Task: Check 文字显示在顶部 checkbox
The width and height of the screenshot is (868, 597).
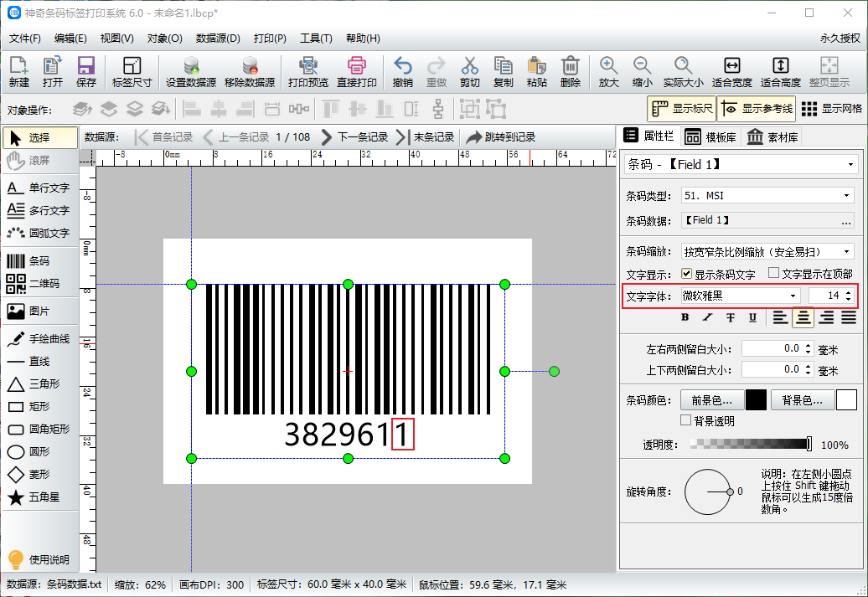Action: (x=774, y=273)
